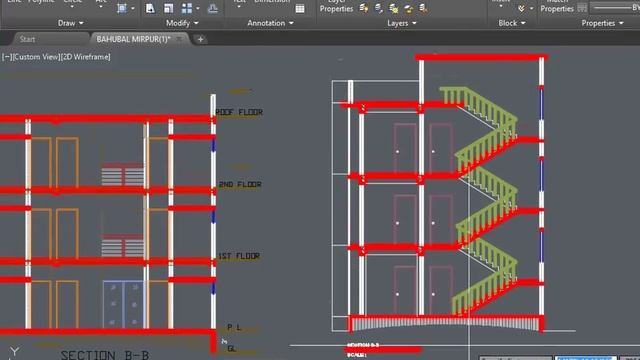Screen dimensions: 640x360
Task: Click the layer icon with yellow light bulb
Action: pyautogui.click(x=363, y=8)
